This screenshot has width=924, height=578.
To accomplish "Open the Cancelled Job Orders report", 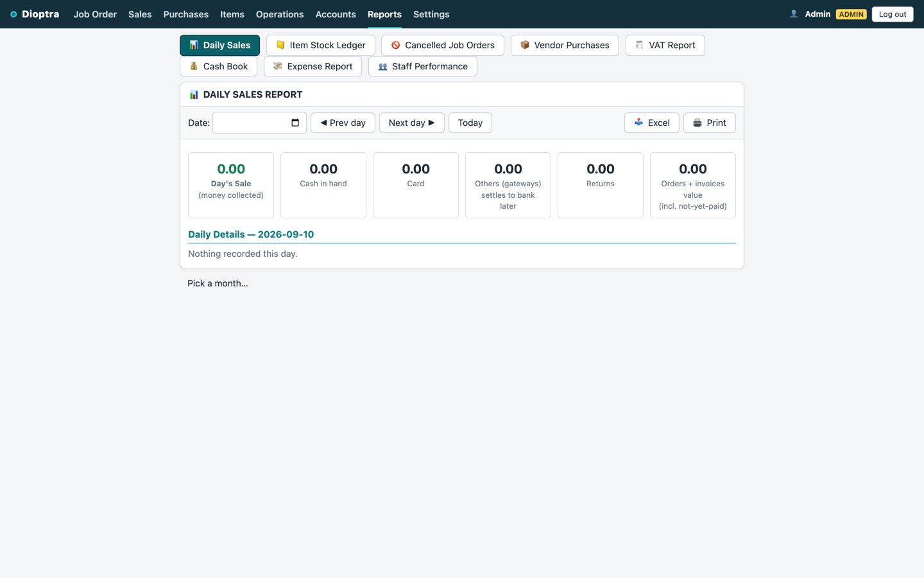I will [442, 45].
